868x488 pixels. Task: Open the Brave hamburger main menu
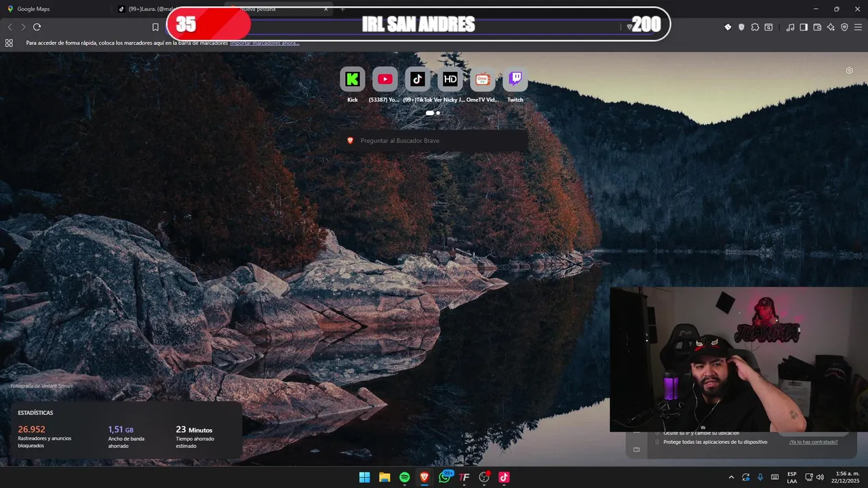pos(858,27)
